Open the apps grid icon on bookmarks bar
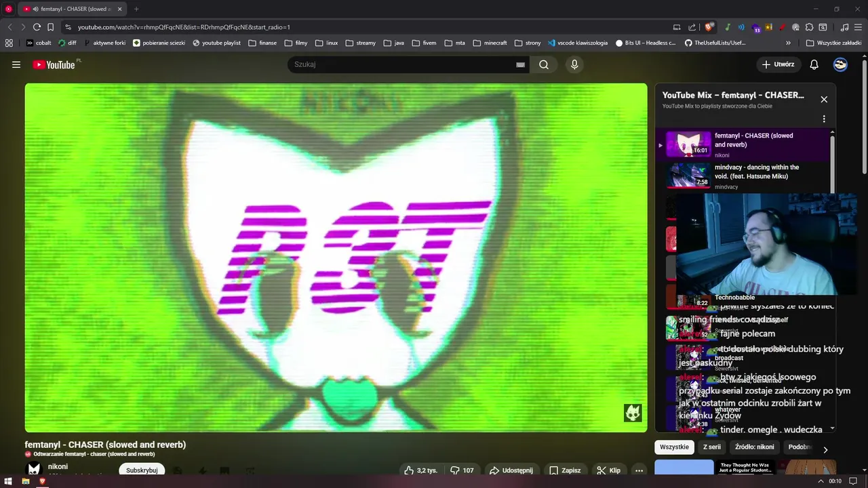The width and height of the screenshot is (868, 488). point(9,43)
